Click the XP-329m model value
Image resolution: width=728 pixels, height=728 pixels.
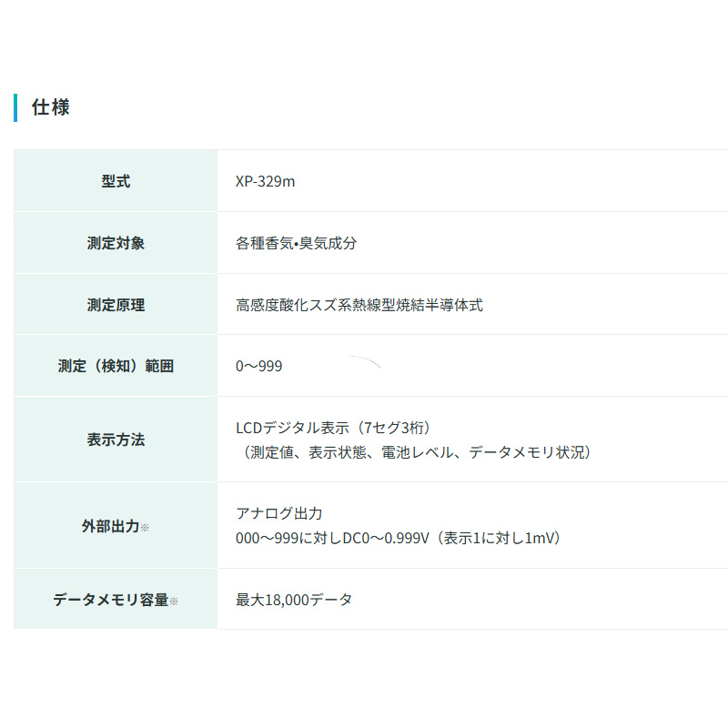[265, 181]
